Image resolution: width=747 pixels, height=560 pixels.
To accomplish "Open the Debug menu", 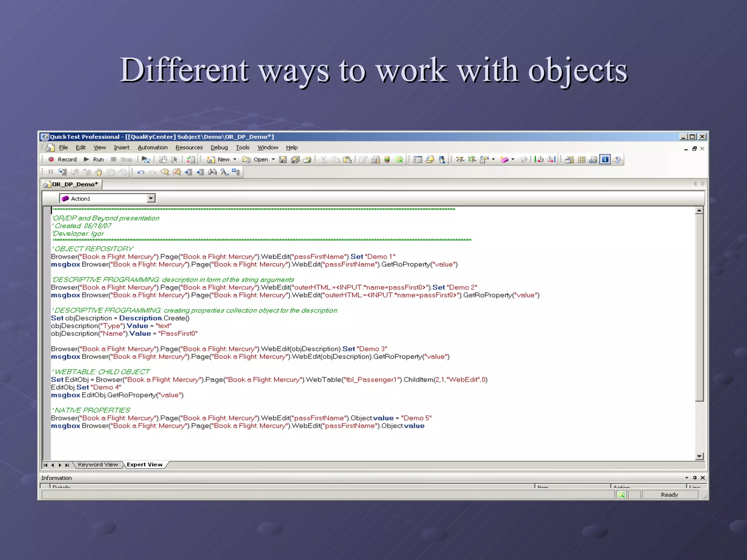I will pos(219,147).
